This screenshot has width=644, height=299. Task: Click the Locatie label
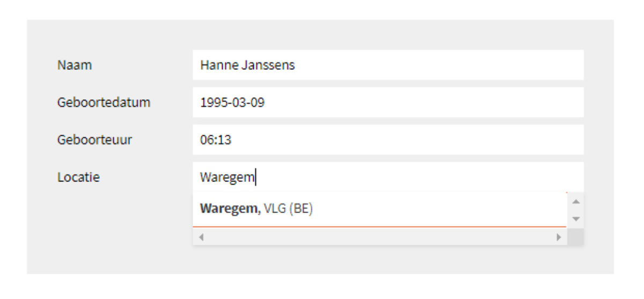(78, 177)
